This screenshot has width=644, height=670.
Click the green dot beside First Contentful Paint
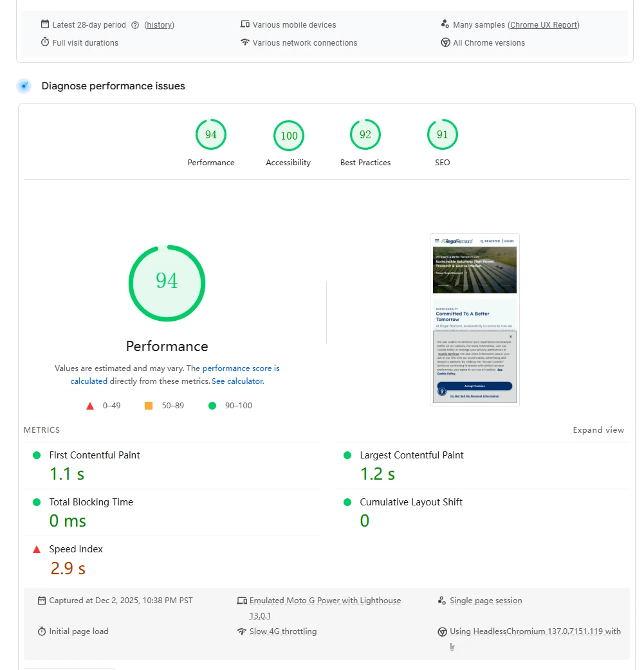click(x=37, y=455)
